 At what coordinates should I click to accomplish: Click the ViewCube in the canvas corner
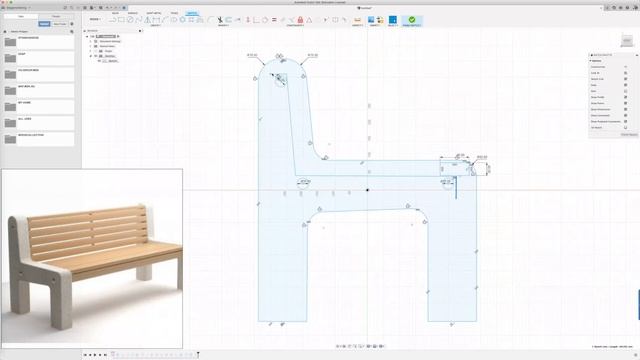(x=627, y=40)
